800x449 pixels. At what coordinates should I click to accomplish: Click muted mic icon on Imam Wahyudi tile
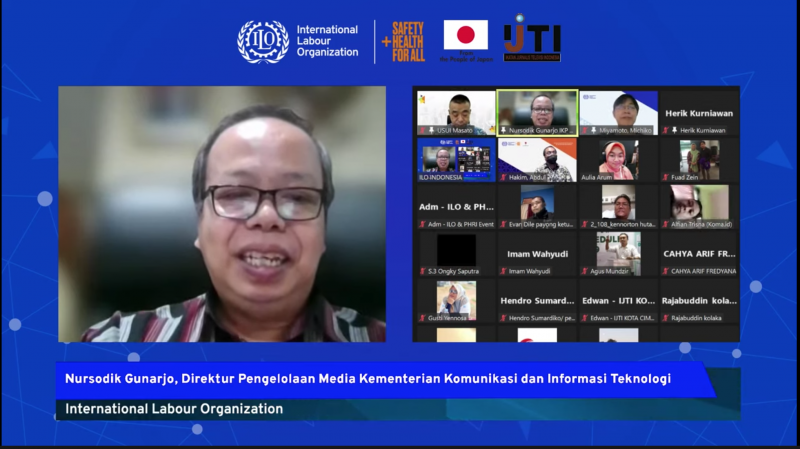pos(504,271)
